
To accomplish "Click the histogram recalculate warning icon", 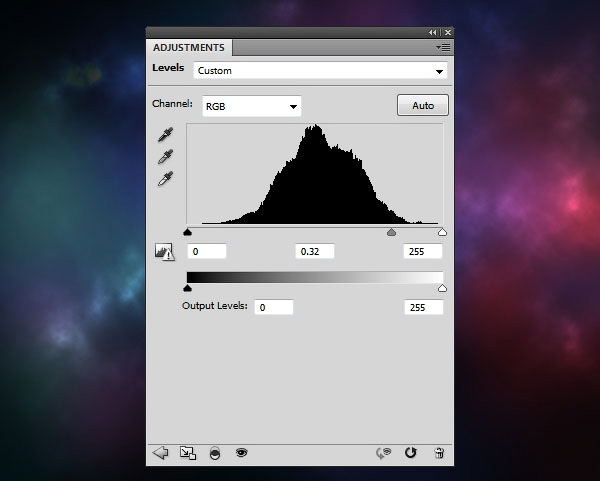I will (x=165, y=252).
